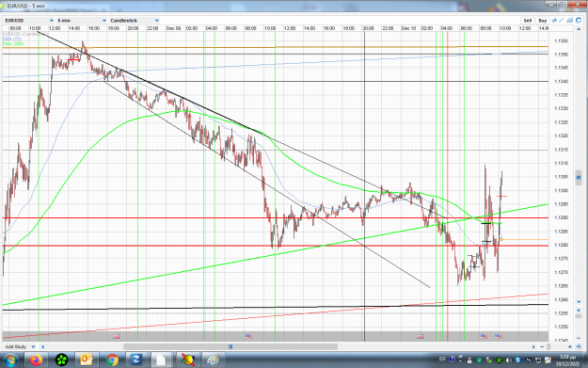Click the volume speaker tray icon
The height and width of the screenshot is (368, 588).
[509, 360]
